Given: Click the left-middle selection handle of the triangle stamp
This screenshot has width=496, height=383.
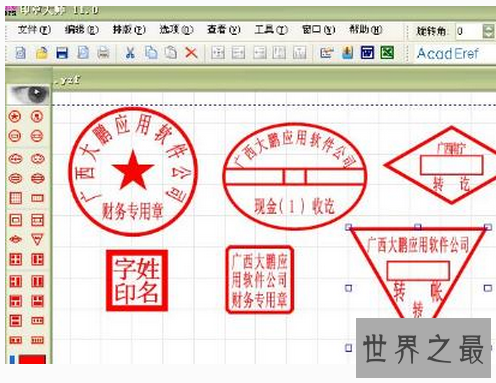Looking at the screenshot, I should (x=348, y=288).
